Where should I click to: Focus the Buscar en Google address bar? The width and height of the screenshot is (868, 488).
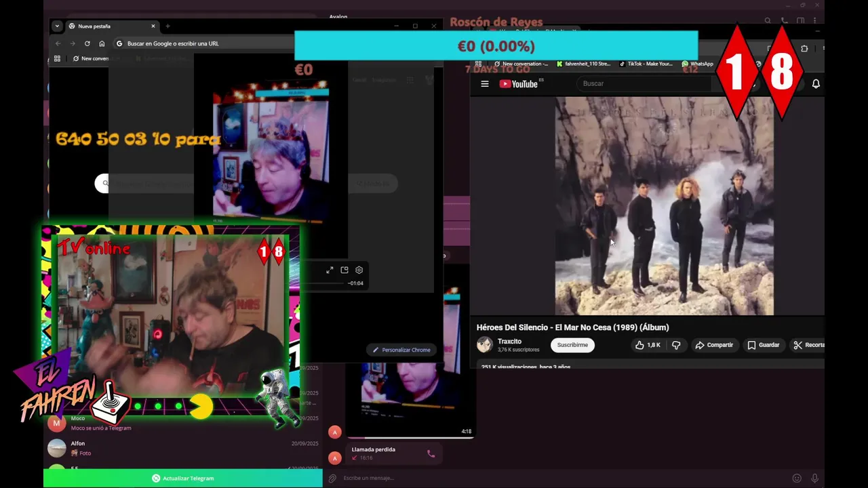[x=203, y=43]
